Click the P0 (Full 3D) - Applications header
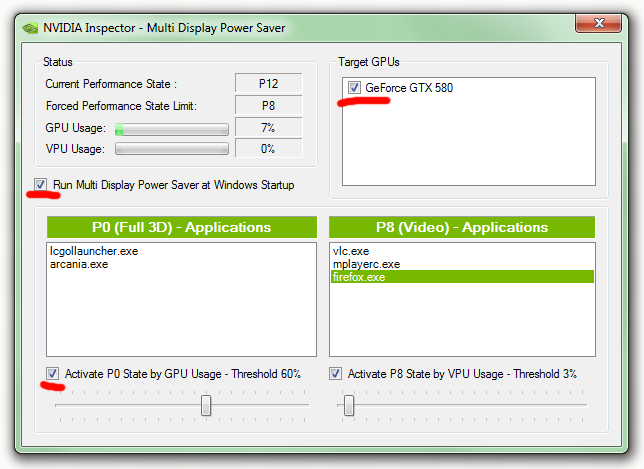The width and height of the screenshot is (644, 469). click(x=182, y=227)
